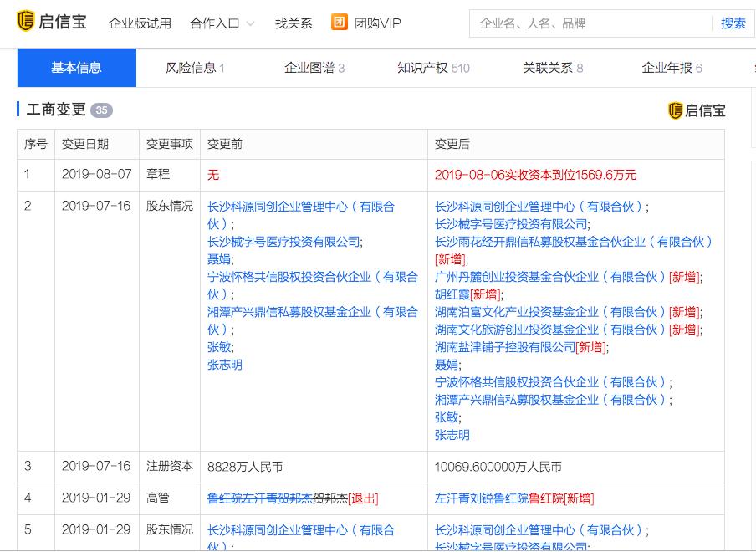756x552 pixels.
Task: Open the 知识产权 510 tab
Action: (433, 68)
